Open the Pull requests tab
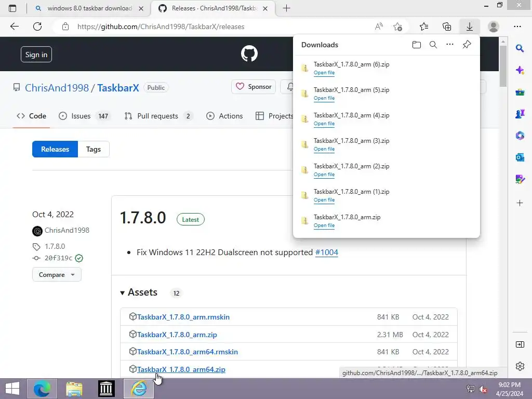This screenshot has width=532, height=399. (158, 116)
